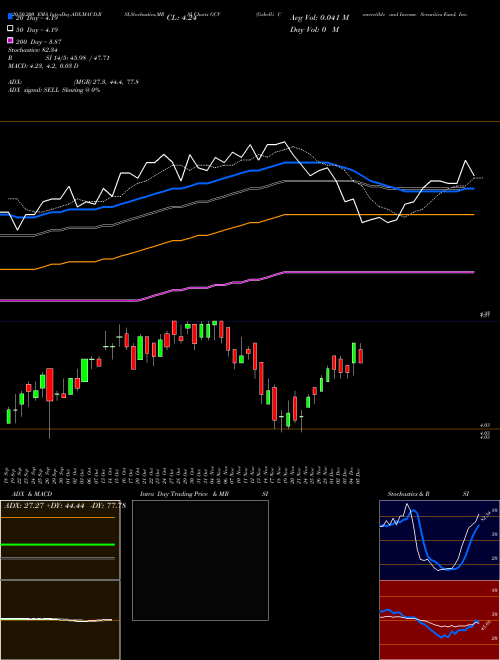Select the '200 Day - 3.87' legend text
The height and width of the screenshot is (660, 500).
click(x=38, y=42)
